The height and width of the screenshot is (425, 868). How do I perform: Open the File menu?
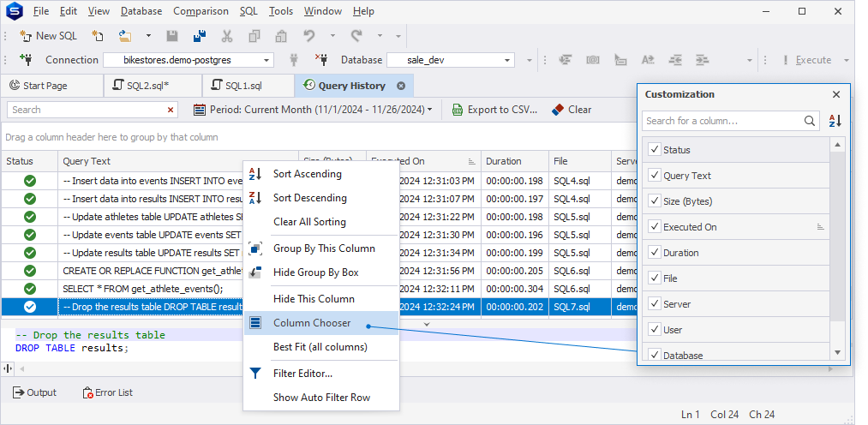(41, 11)
